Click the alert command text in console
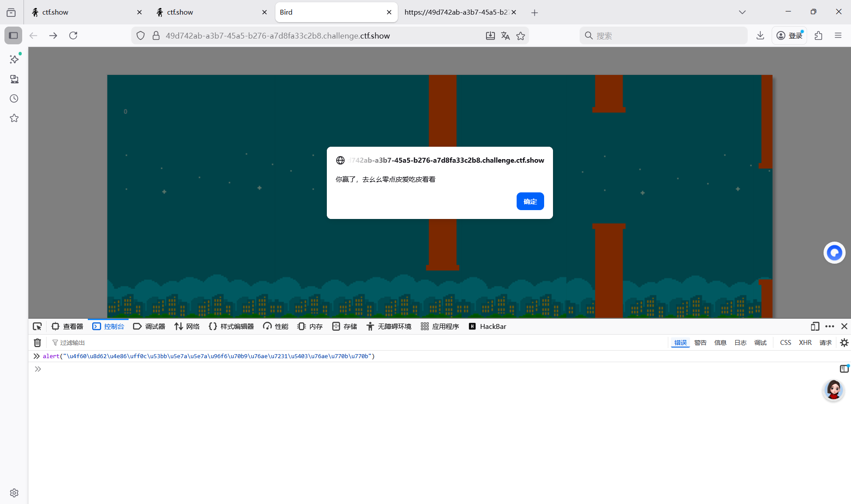This screenshot has height=504, width=851. pos(208,356)
